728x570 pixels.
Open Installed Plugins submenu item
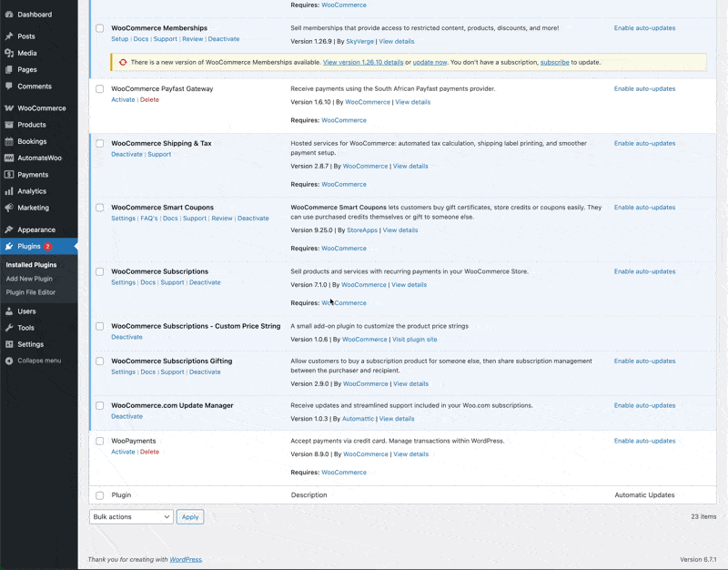point(31,265)
